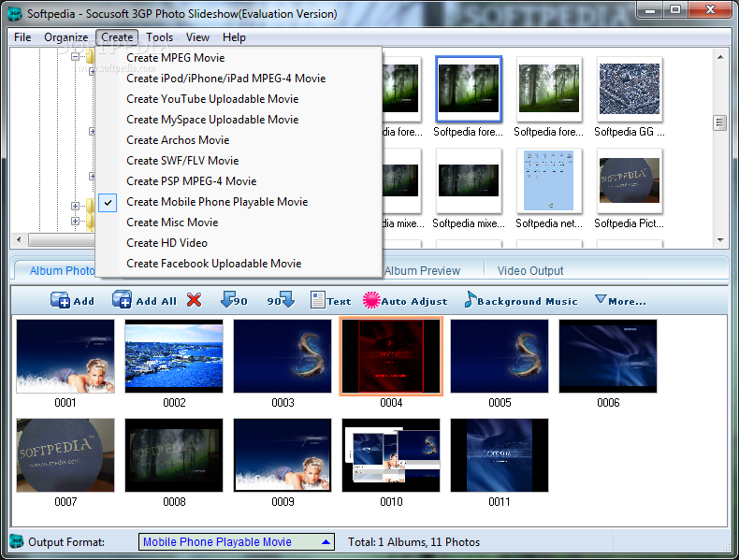The height and width of the screenshot is (560, 739).
Task: Select album photo 0011
Action: pyautogui.click(x=500, y=455)
